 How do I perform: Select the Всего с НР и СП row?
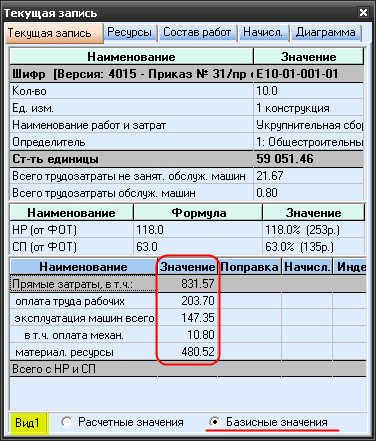point(188,369)
